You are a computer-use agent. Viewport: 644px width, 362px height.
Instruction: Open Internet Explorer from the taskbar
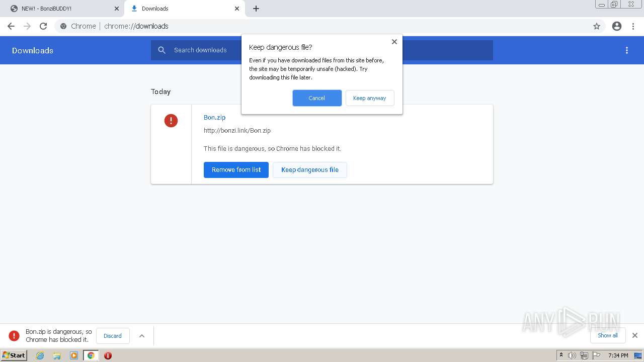[40, 355]
